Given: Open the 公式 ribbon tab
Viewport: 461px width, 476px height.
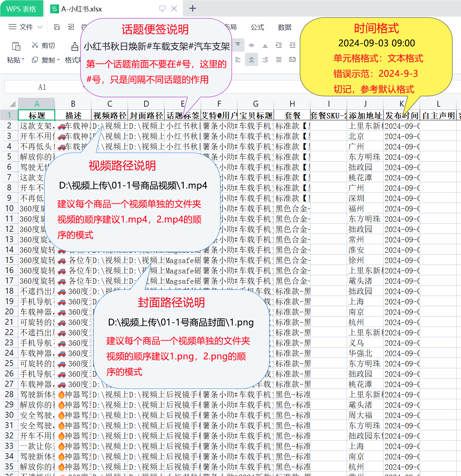Looking at the screenshot, I should (257, 27).
